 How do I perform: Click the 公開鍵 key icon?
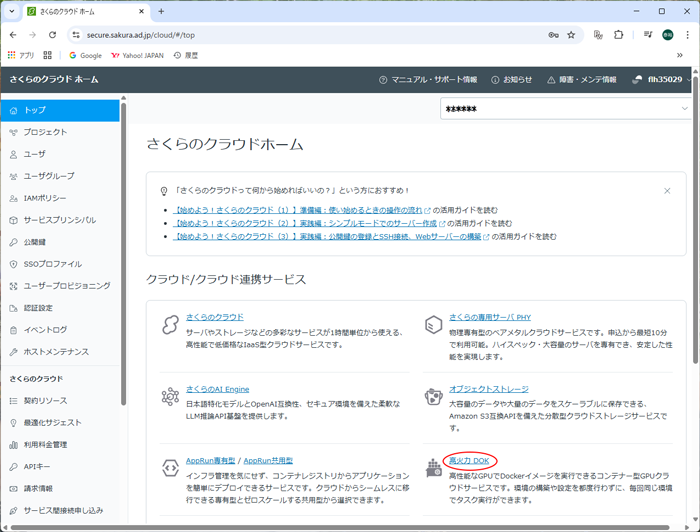pos(13,242)
